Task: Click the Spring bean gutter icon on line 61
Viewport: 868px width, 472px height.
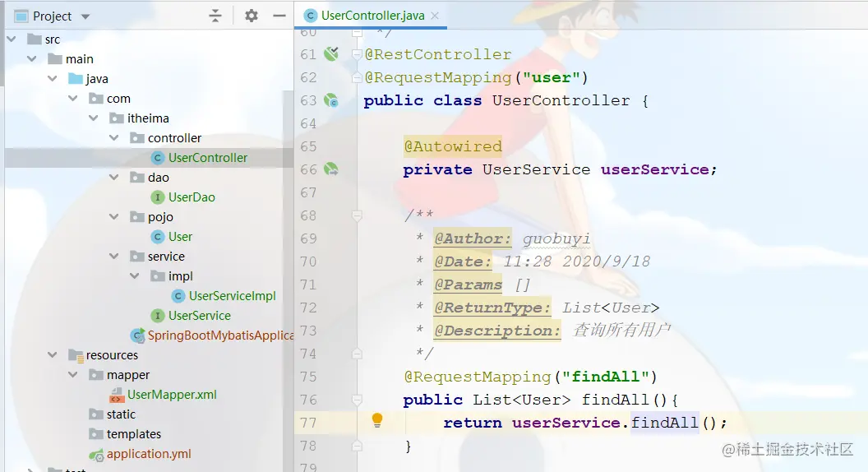Action: [x=331, y=53]
